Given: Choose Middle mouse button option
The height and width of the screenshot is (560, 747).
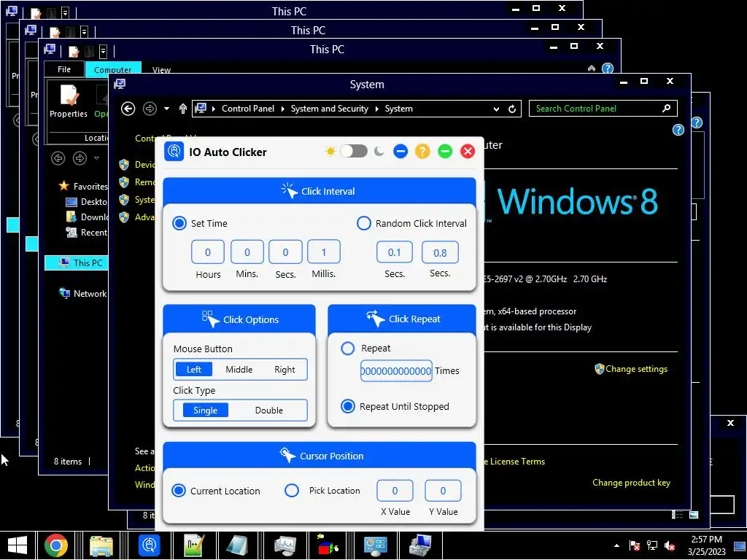Looking at the screenshot, I should pyautogui.click(x=239, y=370).
